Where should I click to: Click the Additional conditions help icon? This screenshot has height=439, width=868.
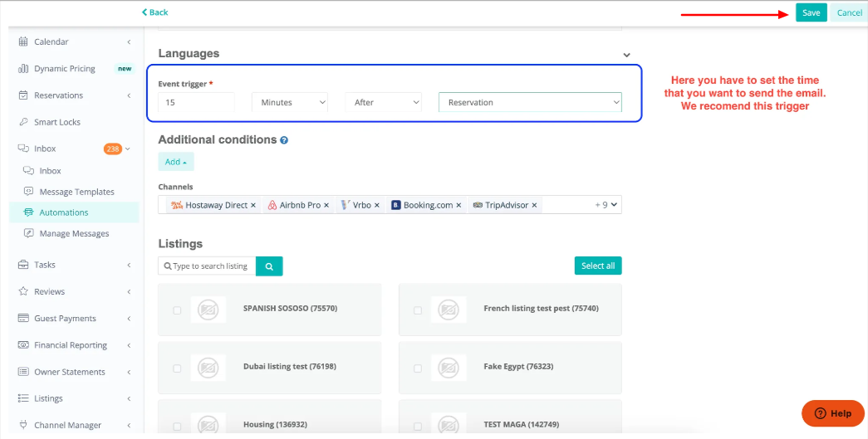(284, 140)
